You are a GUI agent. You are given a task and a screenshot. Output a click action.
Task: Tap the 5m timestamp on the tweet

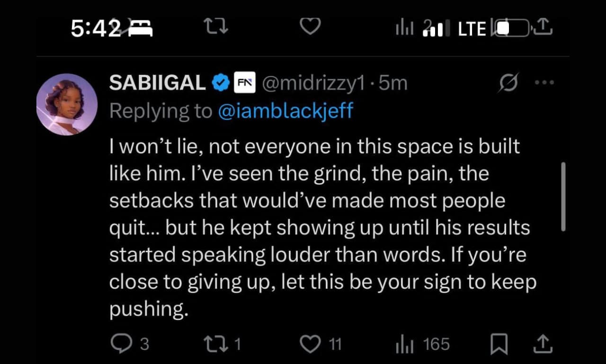tap(393, 83)
